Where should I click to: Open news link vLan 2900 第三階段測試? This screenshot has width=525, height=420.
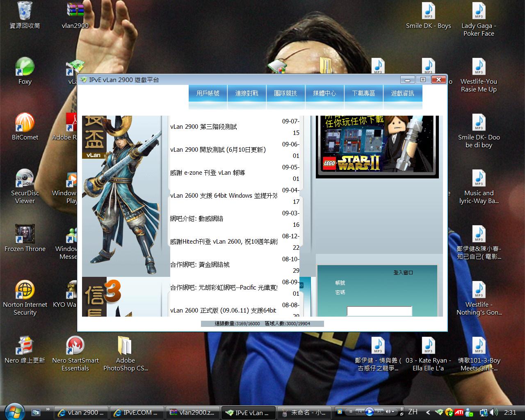click(203, 127)
